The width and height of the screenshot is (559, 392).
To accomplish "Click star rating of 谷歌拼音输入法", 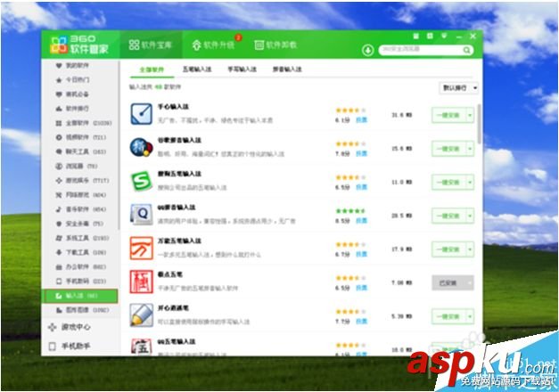I will click(x=350, y=144).
